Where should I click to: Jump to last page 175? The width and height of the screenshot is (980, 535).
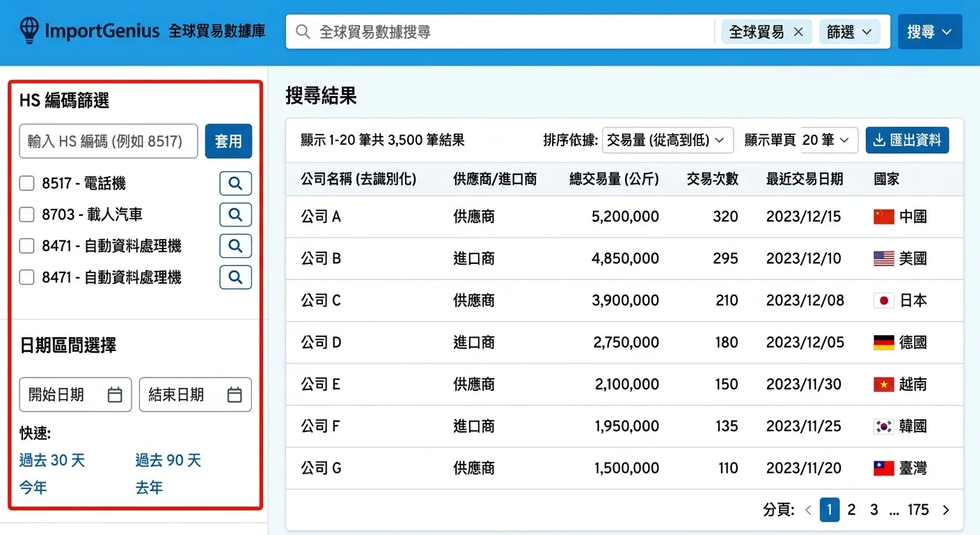click(918, 510)
